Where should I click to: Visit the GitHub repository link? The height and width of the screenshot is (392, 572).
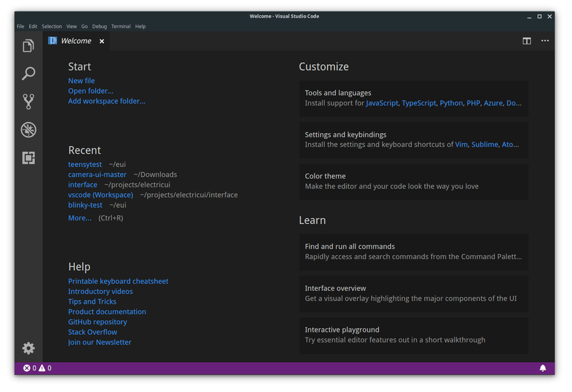click(x=97, y=321)
